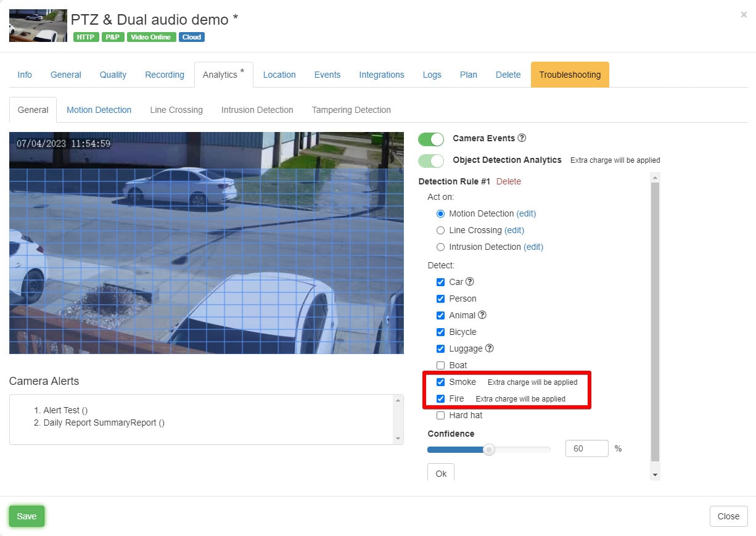Enable the Boat detection checkbox
This screenshot has width=756, height=536.
(440, 365)
